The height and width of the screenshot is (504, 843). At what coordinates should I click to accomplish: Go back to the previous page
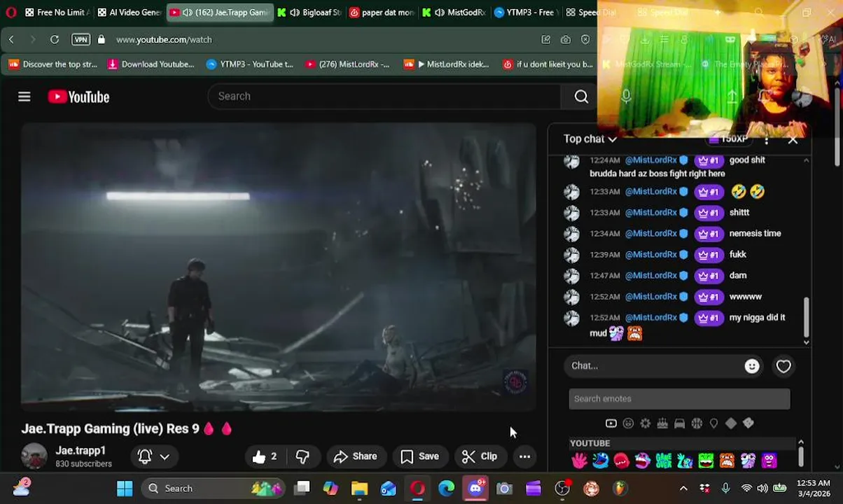[x=11, y=40]
